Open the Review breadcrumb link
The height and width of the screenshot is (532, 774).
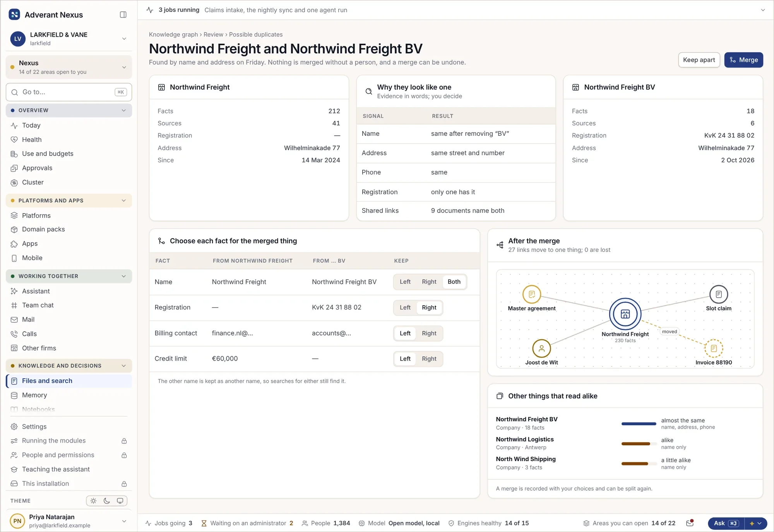[213, 34]
